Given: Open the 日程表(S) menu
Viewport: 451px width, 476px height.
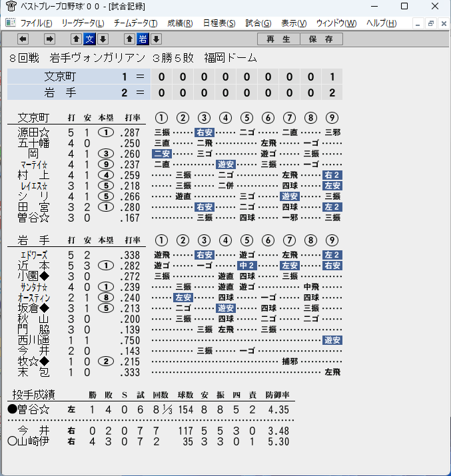Looking at the screenshot, I should tap(219, 23).
